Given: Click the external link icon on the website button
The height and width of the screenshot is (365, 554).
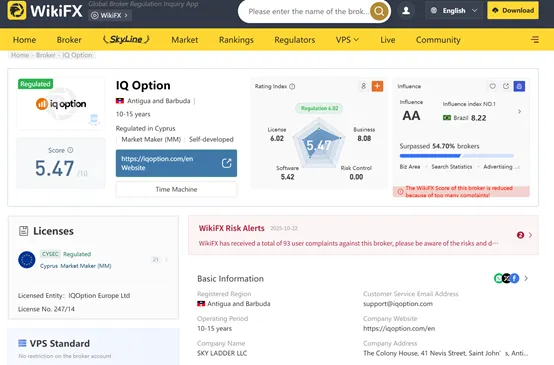Looking at the screenshot, I should tap(226, 163).
